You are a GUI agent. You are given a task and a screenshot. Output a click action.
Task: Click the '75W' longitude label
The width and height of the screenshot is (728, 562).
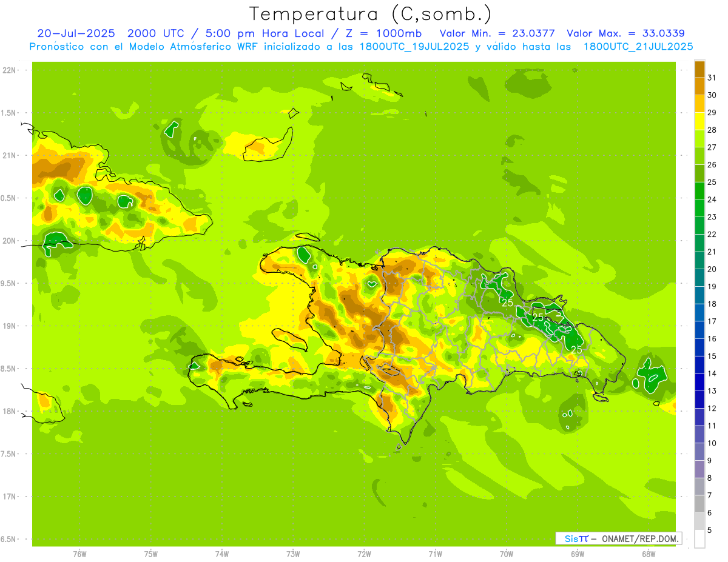pos(151,554)
